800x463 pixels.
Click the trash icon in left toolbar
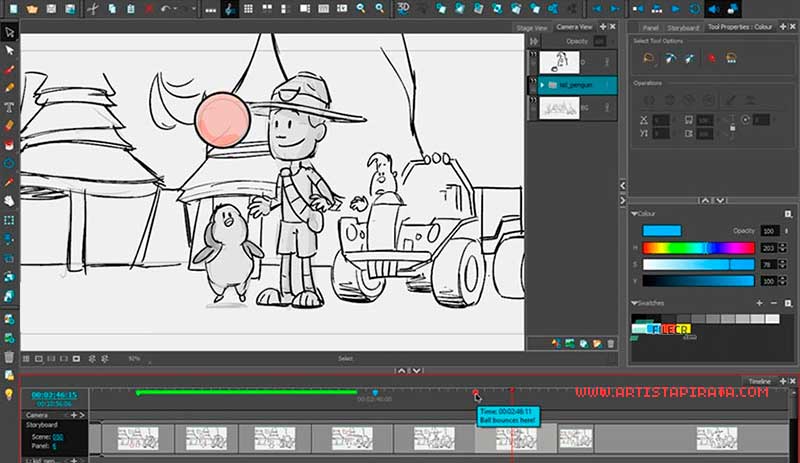click(9, 357)
